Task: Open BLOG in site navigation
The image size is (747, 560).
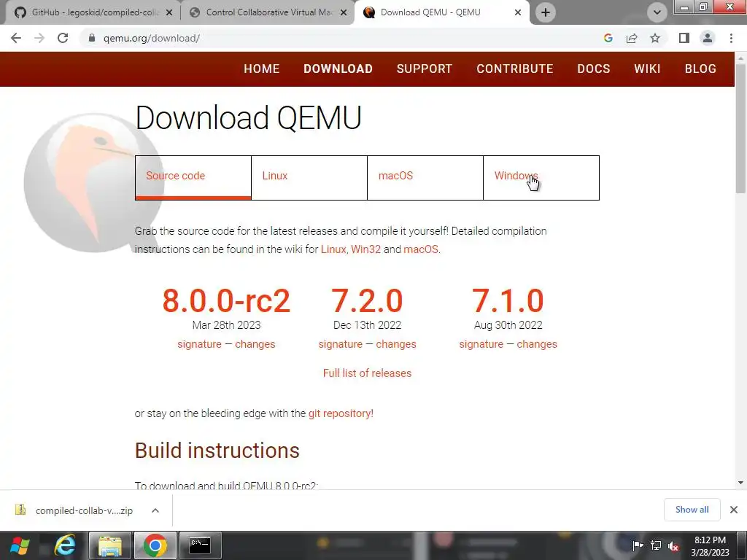Action: click(x=700, y=69)
